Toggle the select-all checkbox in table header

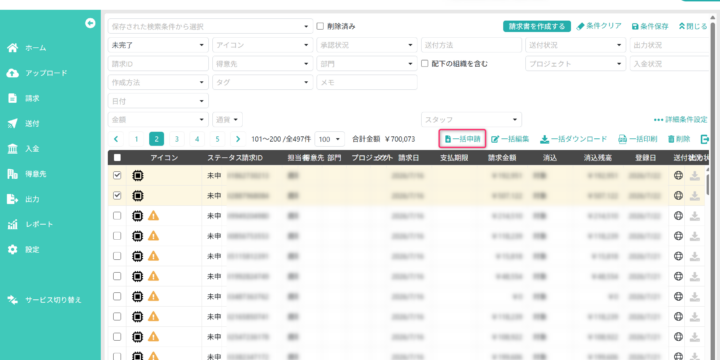tap(117, 158)
